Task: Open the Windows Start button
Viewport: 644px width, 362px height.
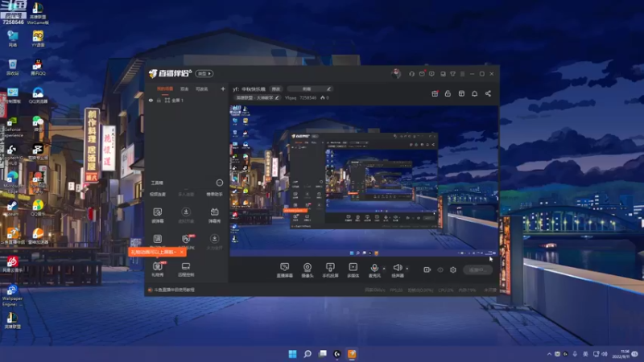Action: 292,354
